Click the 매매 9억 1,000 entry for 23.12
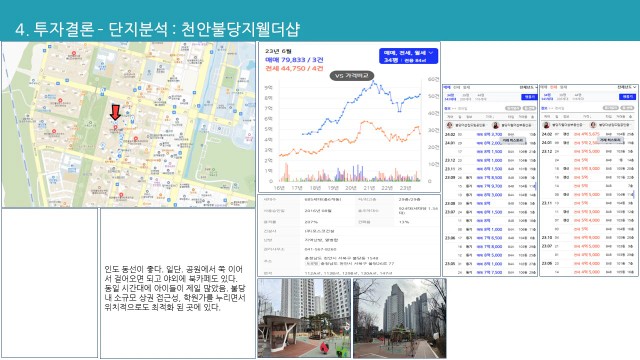The image size is (640, 360). point(489,160)
